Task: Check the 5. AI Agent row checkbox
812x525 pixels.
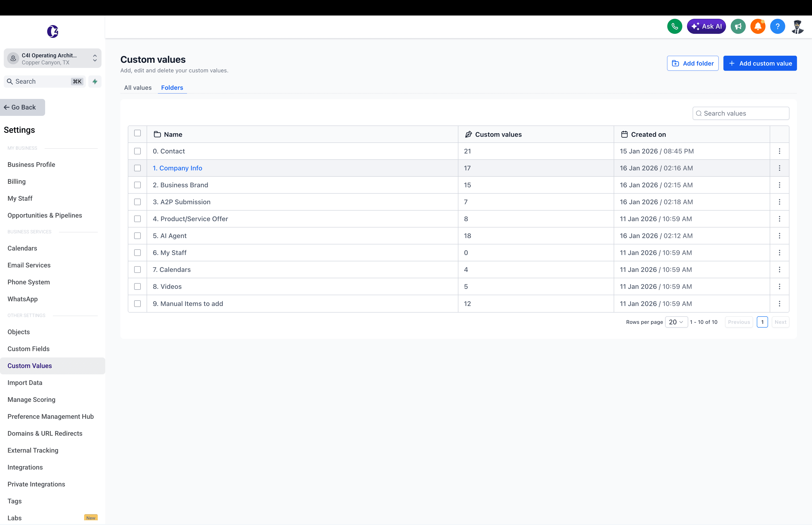Action: coord(137,235)
